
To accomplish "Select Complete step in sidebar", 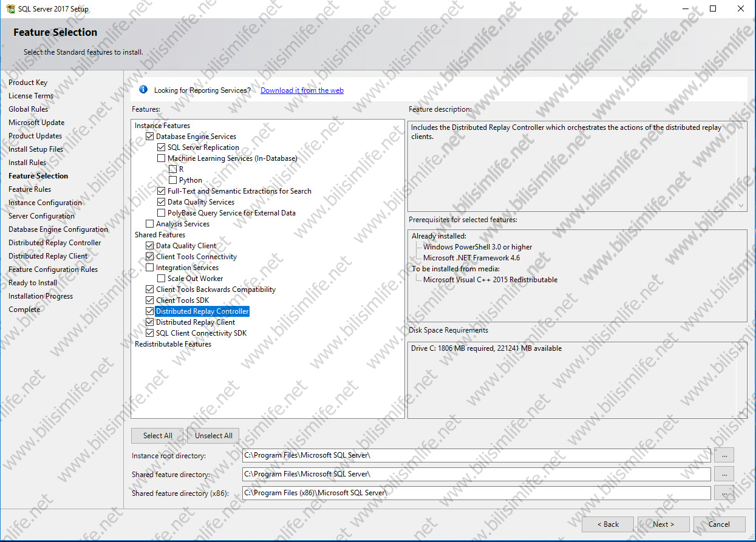I will pos(24,310).
